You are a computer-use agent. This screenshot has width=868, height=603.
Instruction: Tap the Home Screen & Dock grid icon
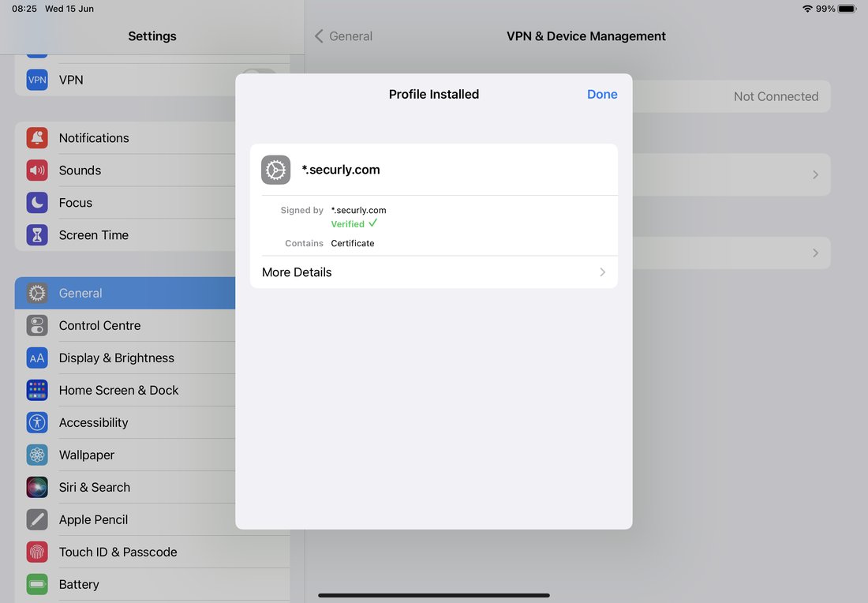click(x=37, y=391)
